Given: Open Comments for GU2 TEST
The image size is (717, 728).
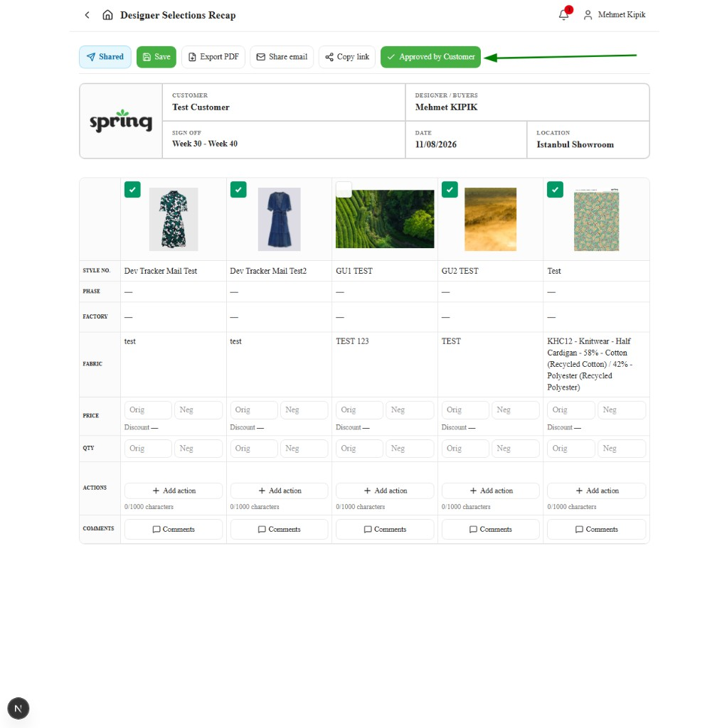Looking at the screenshot, I should tap(490, 529).
